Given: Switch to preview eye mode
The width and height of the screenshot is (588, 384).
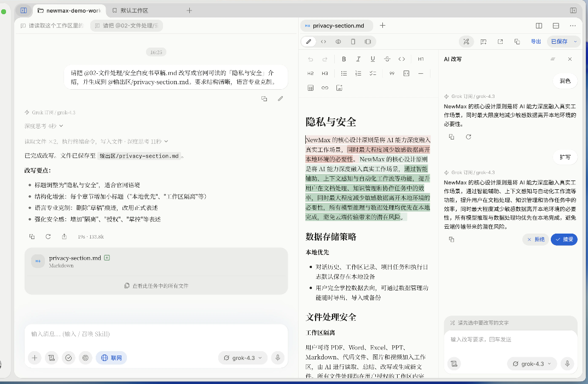Looking at the screenshot, I should (338, 42).
